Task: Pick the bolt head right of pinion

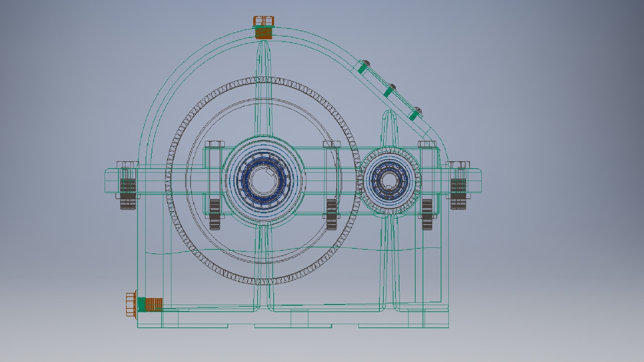Action: [x=427, y=144]
